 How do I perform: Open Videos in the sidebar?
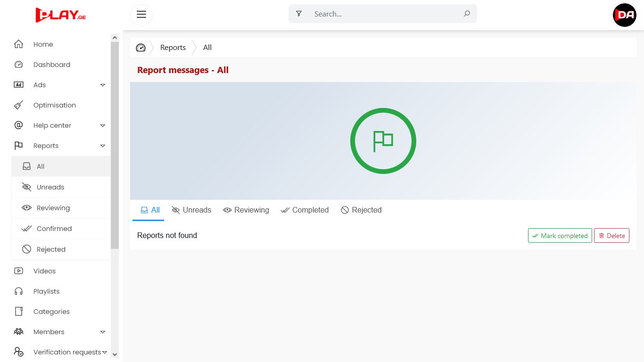click(x=44, y=271)
